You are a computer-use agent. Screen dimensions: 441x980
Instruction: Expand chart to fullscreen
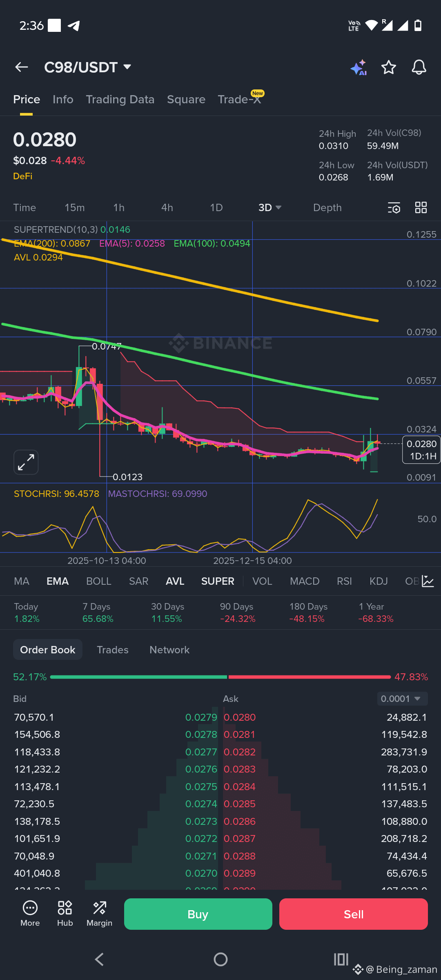pyautogui.click(x=26, y=462)
